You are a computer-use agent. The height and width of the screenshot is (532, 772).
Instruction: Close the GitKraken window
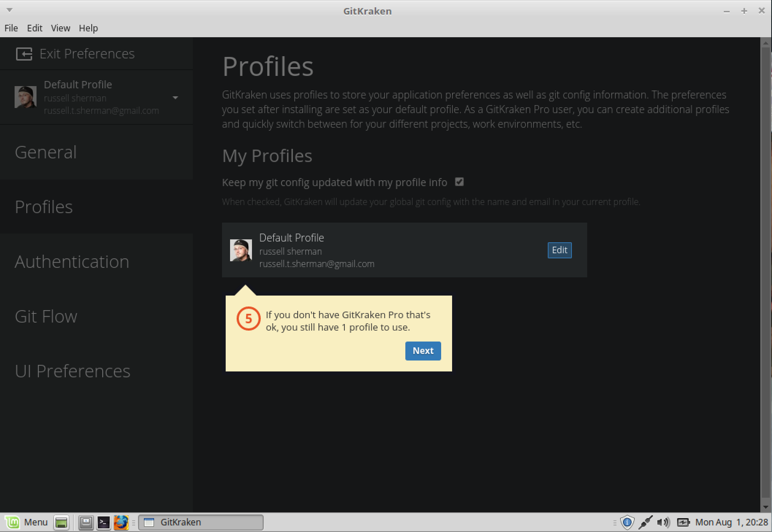(761, 11)
